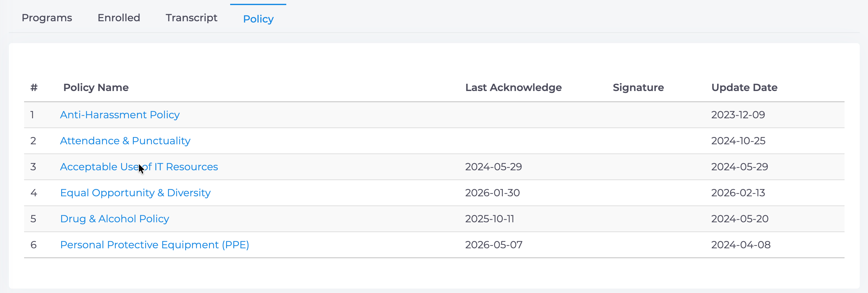Open the Anti-Harassment Policy link
This screenshot has height=293, width=868.
120,115
